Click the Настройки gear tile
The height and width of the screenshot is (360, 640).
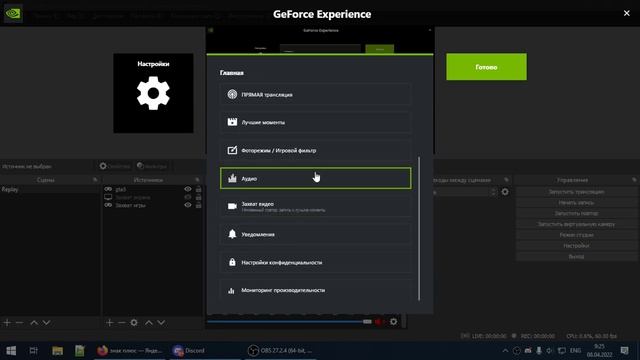click(x=153, y=93)
